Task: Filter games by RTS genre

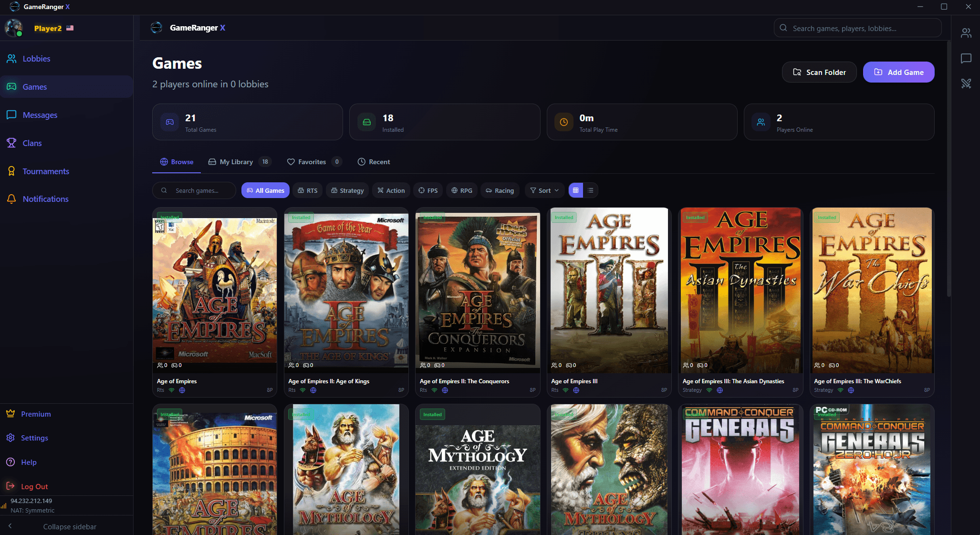Action: coord(308,190)
